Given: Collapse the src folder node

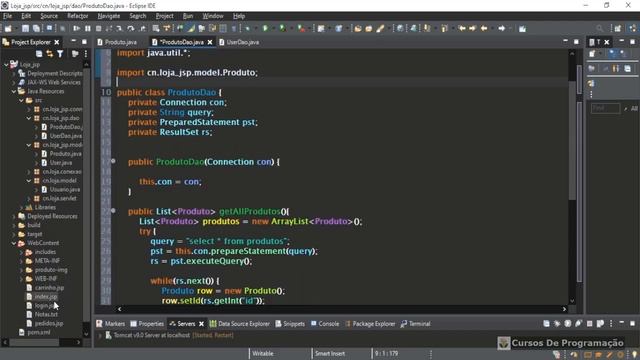Looking at the screenshot, I should (x=21, y=100).
